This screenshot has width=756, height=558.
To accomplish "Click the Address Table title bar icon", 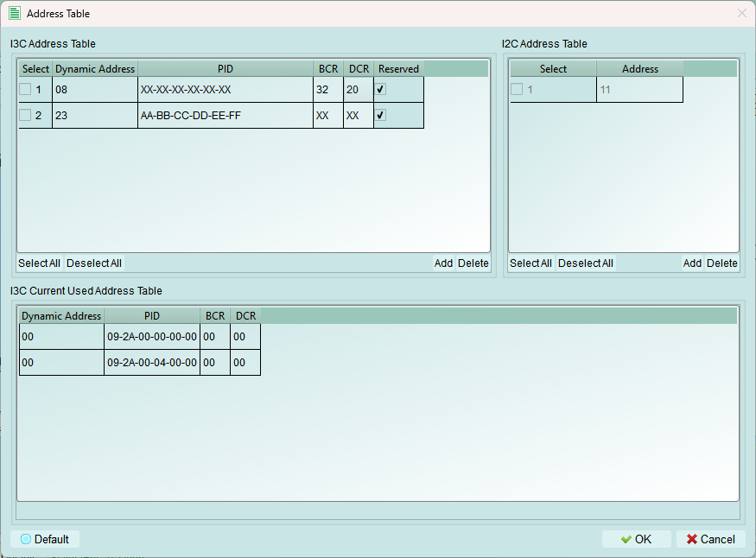I will [15, 14].
